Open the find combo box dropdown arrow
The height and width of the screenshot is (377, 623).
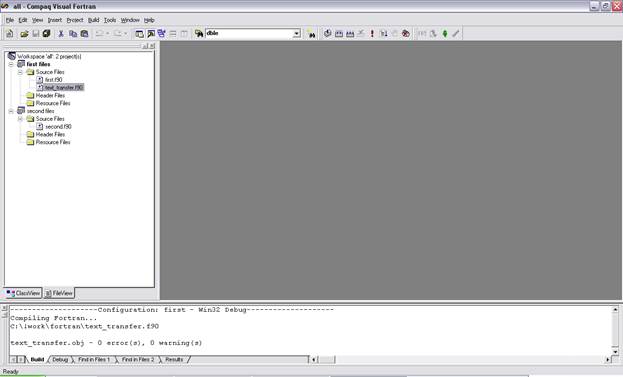click(x=296, y=34)
